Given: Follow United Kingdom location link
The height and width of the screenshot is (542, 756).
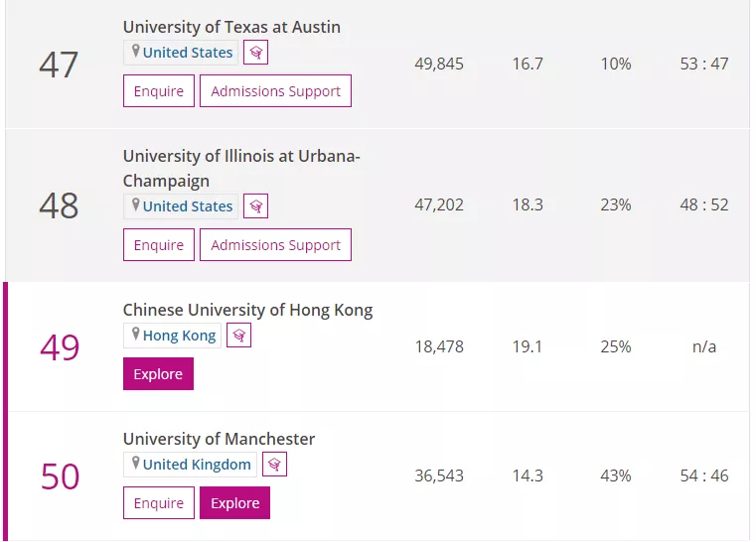Looking at the screenshot, I should coord(197,465).
